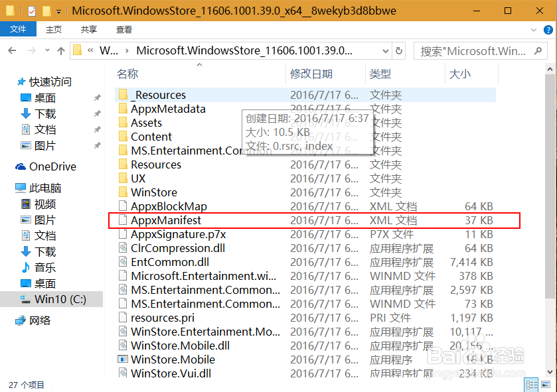This screenshot has width=557, height=392.
Task: Select the Assets folder icon
Action: tap(123, 123)
